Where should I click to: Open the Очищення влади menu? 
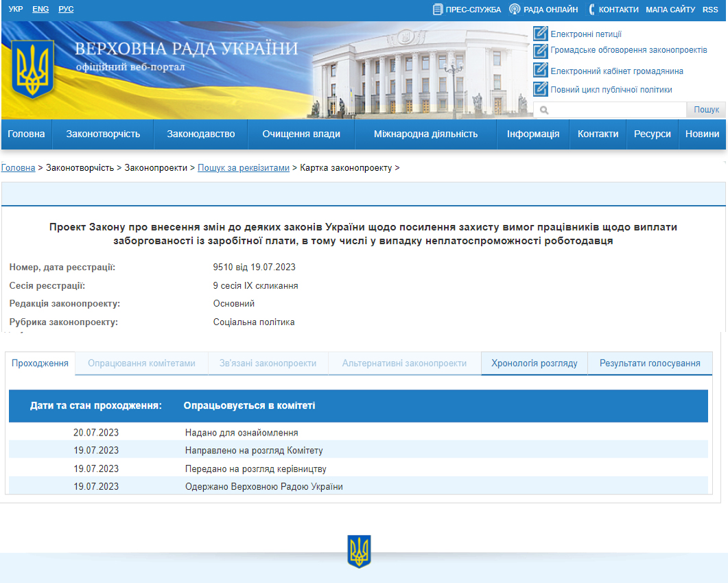(x=301, y=134)
